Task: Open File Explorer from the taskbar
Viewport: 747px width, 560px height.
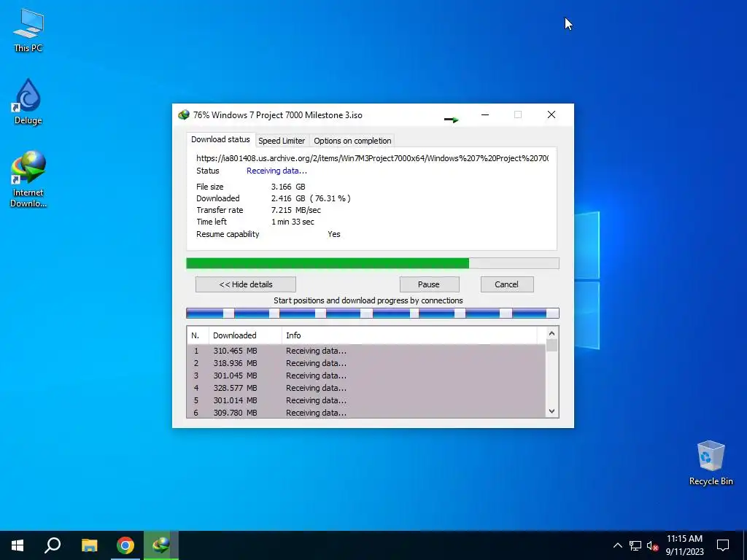Action: 89,545
